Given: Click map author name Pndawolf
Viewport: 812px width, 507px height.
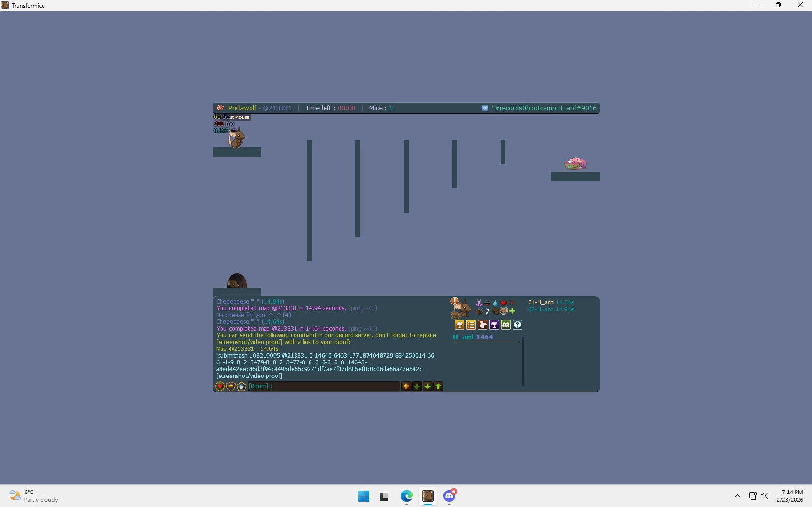Looking at the screenshot, I should pyautogui.click(x=242, y=108).
